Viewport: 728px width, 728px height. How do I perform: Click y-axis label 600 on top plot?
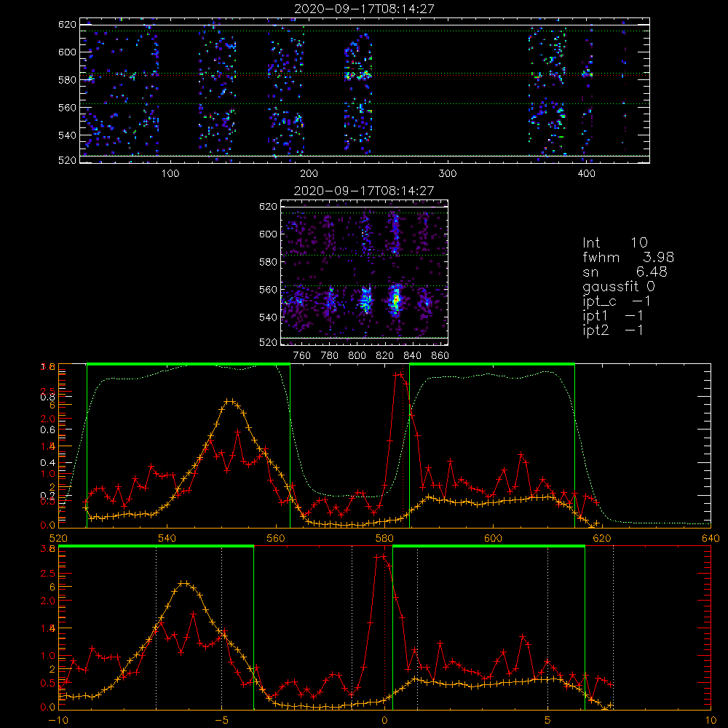[67, 52]
